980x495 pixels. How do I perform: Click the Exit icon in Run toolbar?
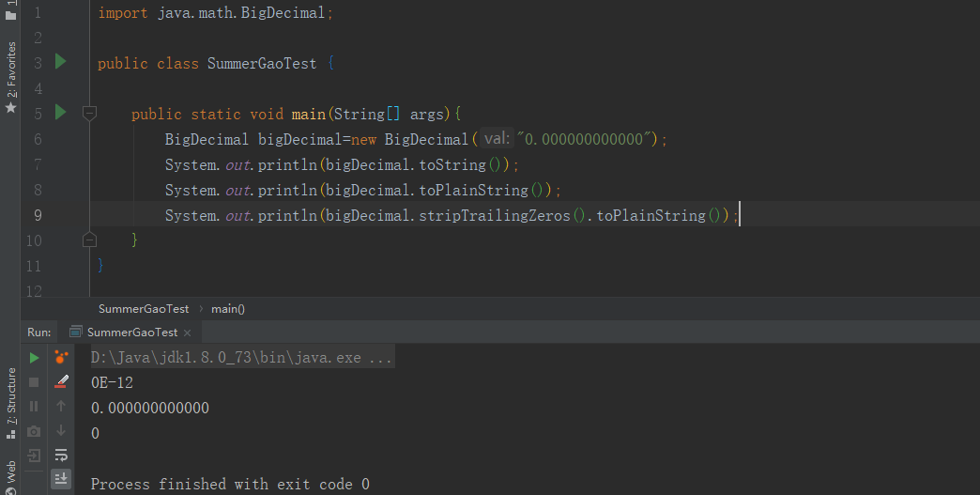[35, 456]
